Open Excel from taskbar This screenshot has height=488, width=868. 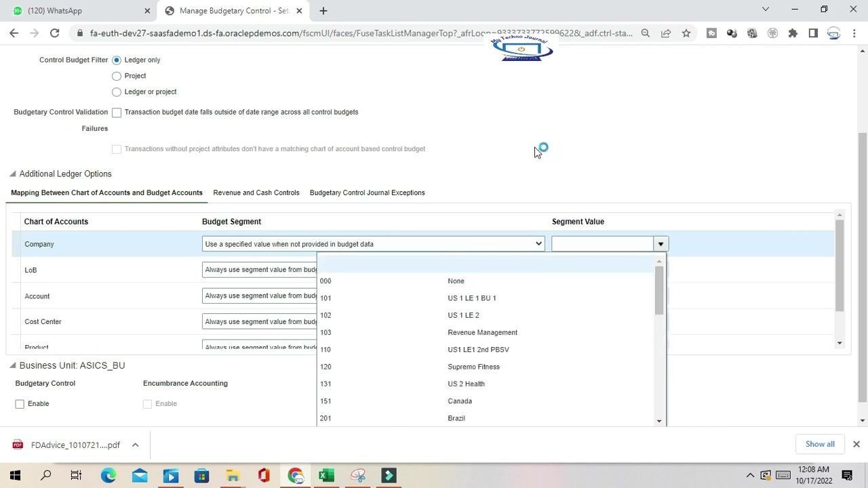[326, 475]
